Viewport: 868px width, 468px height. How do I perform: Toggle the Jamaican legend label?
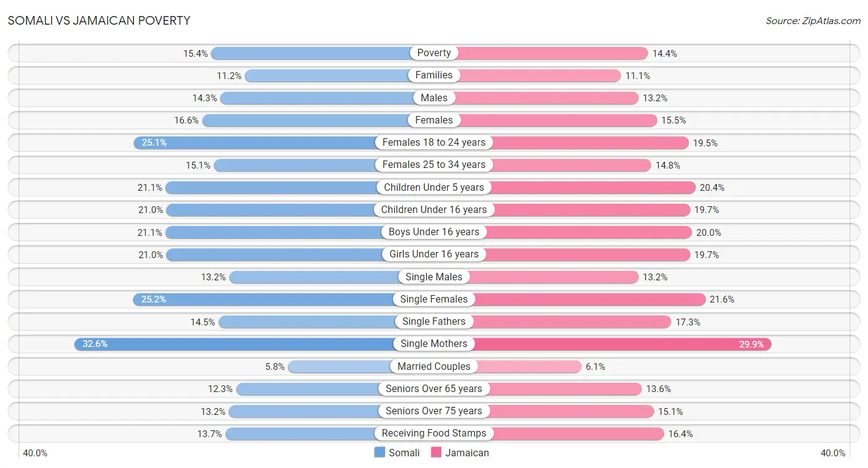[x=467, y=453]
